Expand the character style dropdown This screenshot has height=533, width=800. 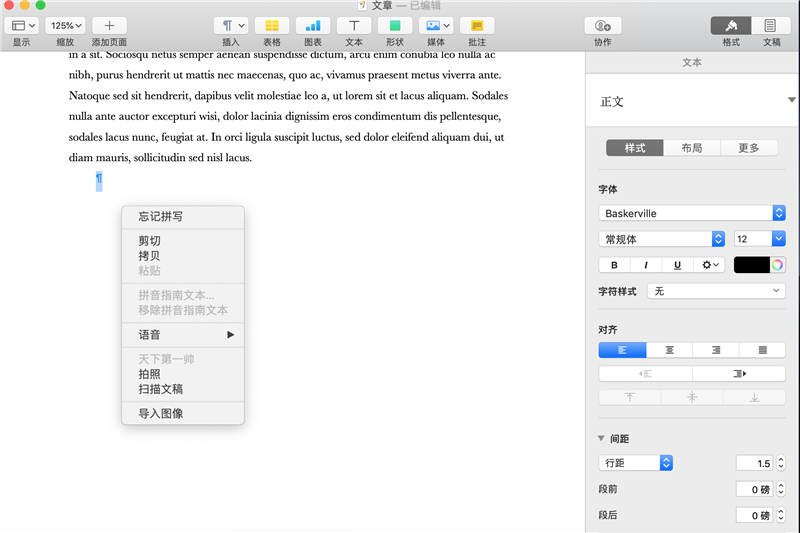tap(716, 291)
